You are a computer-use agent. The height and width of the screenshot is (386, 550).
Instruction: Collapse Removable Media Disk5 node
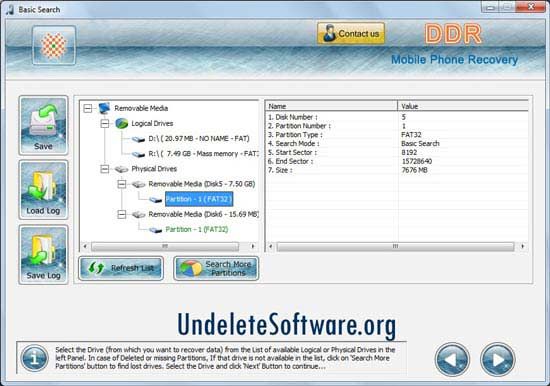point(122,184)
